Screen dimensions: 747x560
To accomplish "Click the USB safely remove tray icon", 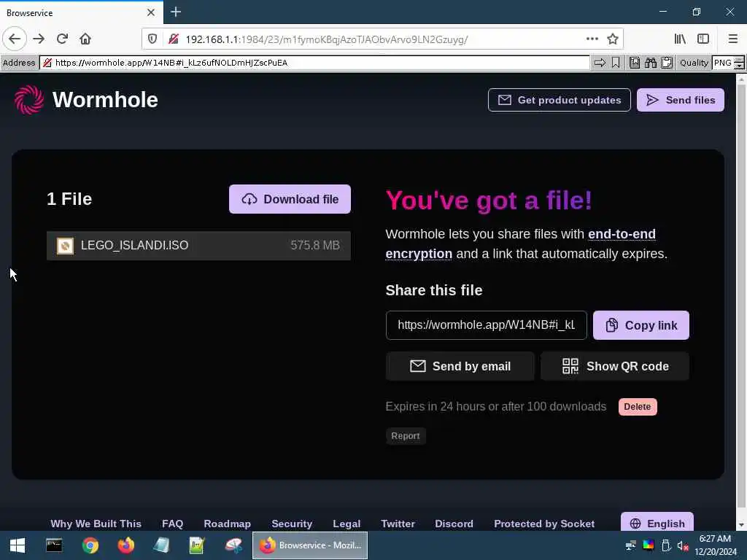I will point(666,545).
